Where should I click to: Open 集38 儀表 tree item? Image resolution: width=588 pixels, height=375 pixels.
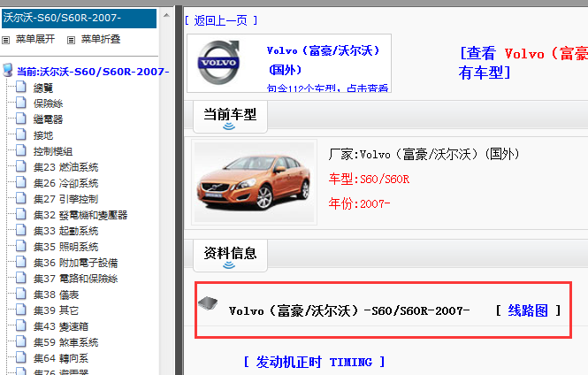click(x=56, y=295)
